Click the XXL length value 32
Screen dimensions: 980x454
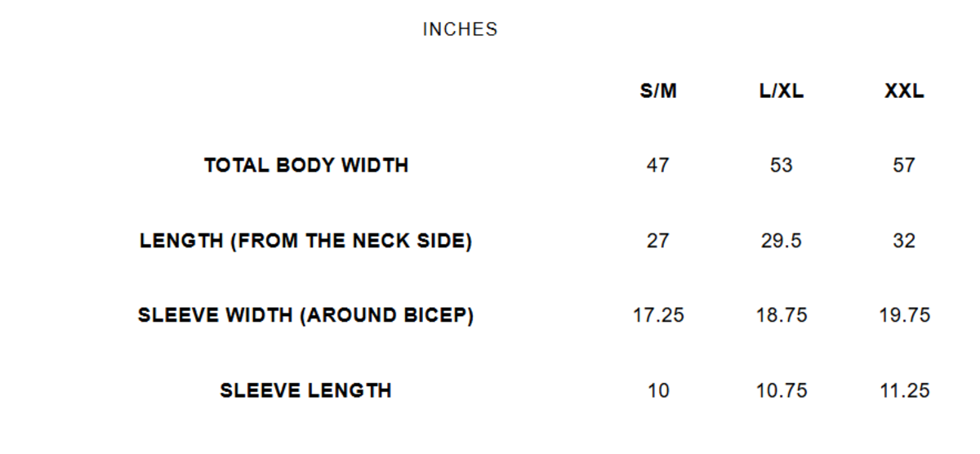(904, 241)
